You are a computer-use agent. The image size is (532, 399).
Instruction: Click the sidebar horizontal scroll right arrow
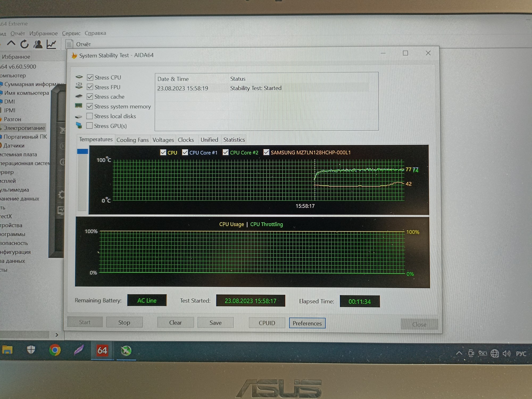57,335
